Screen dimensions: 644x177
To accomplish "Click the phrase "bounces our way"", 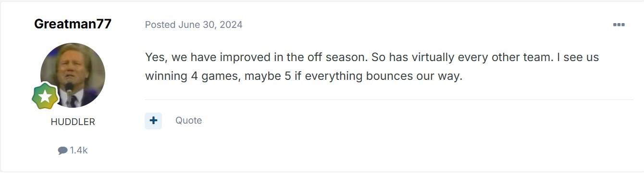I will click(410, 76).
